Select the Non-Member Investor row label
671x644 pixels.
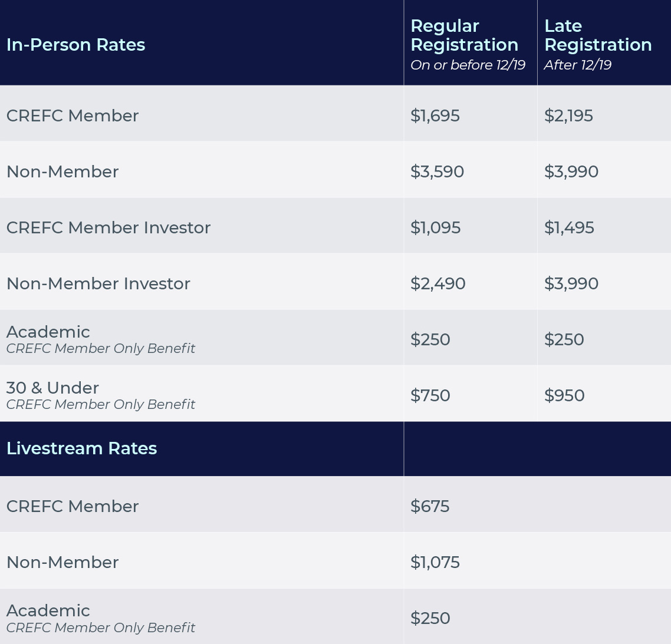click(x=98, y=283)
